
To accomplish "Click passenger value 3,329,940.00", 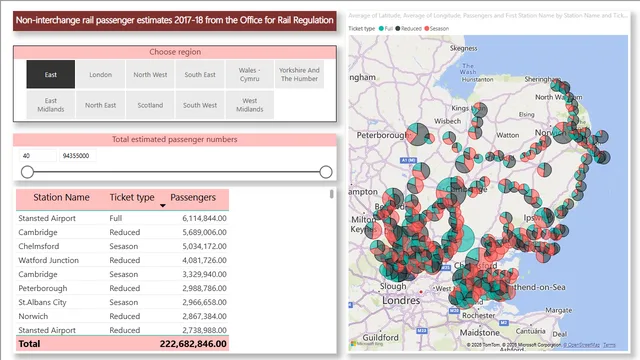I will pyautogui.click(x=204, y=274).
